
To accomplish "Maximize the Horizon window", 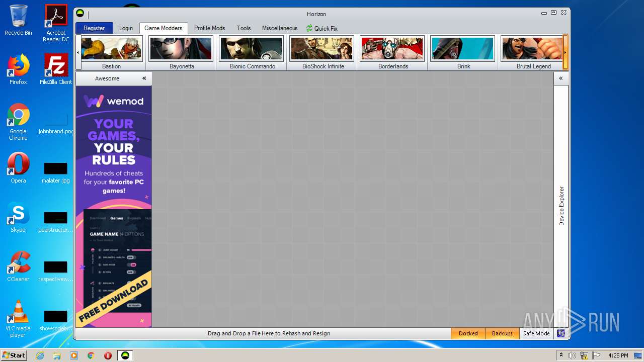I will tap(554, 13).
